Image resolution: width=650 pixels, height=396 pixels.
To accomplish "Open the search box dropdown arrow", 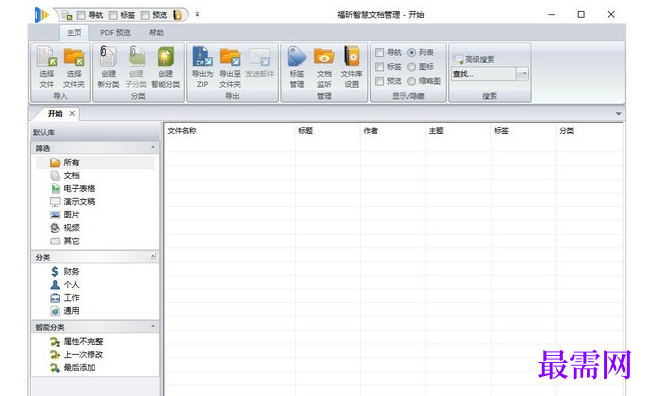I will point(523,74).
